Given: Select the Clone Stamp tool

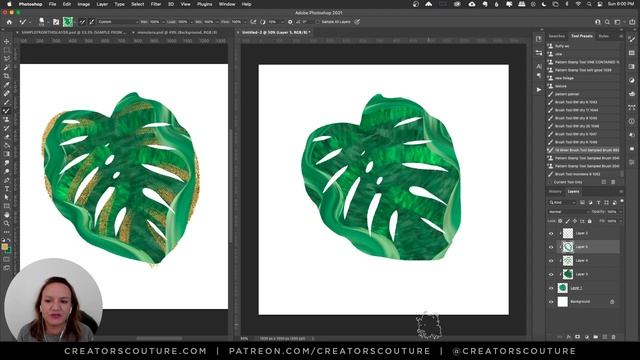Looking at the screenshot, I should [x=7, y=120].
